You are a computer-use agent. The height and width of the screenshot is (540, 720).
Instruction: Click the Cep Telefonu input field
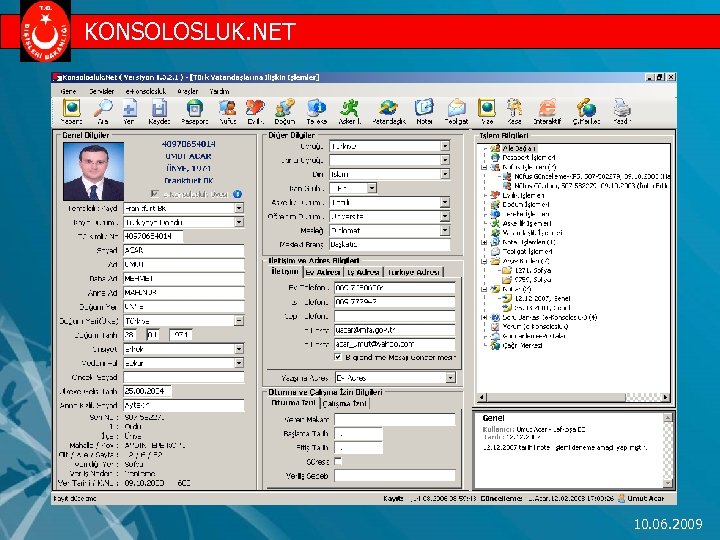394,316
